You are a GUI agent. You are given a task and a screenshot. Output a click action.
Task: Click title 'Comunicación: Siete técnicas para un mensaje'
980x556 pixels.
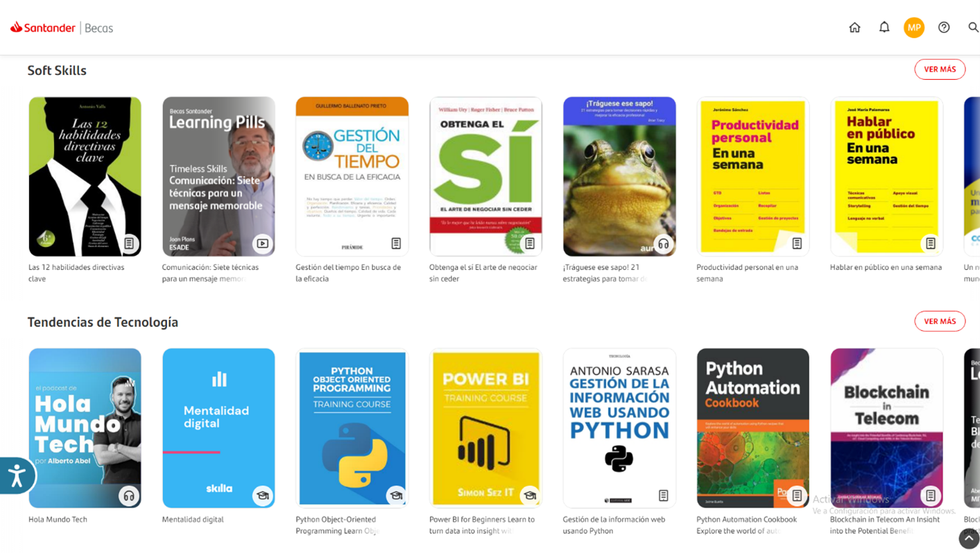(x=210, y=273)
